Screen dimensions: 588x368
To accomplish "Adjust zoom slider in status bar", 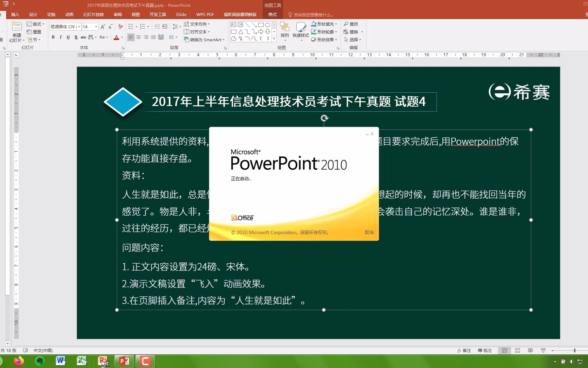I will point(574,351).
